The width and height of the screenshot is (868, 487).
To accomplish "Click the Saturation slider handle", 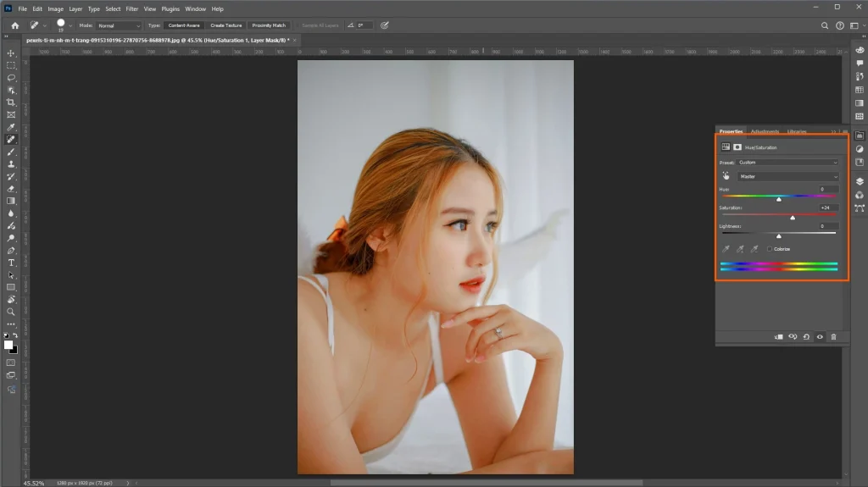I will click(793, 218).
